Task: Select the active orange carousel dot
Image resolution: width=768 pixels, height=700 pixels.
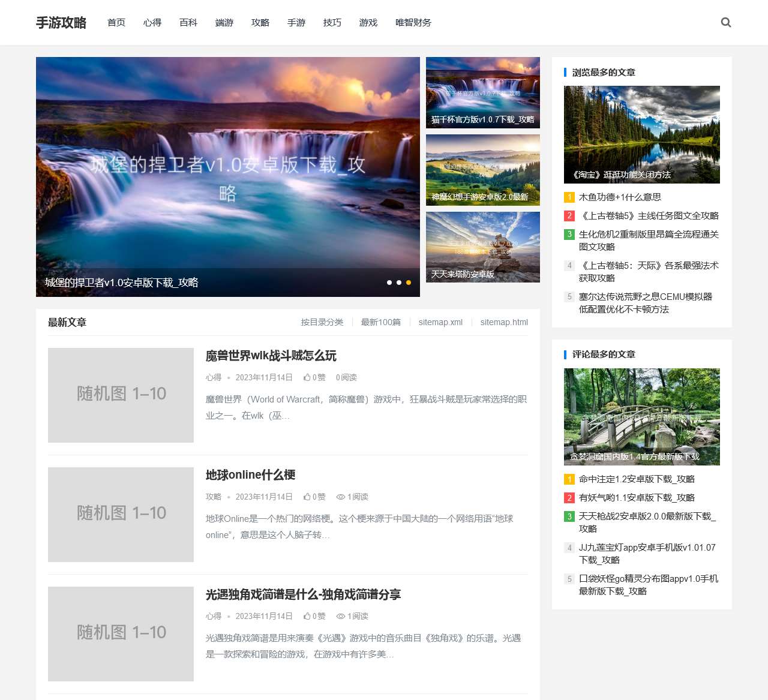Action: point(409,283)
